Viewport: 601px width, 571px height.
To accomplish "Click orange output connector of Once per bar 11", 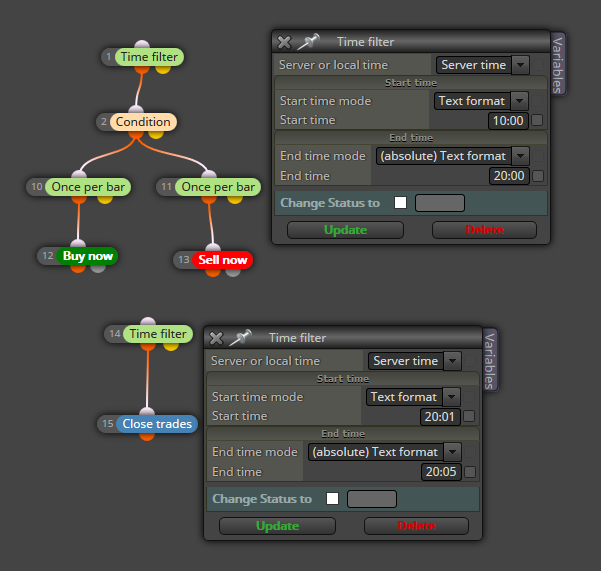I will coord(209,200).
